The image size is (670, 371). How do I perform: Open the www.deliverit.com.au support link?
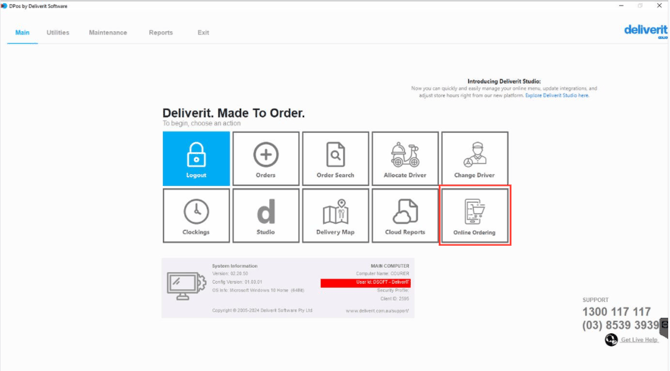[377, 311]
